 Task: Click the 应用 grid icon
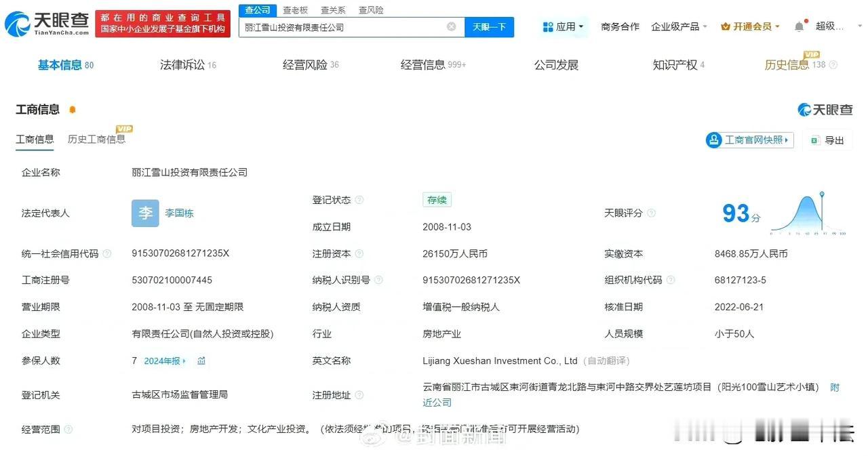pyautogui.click(x=548, y=27)
